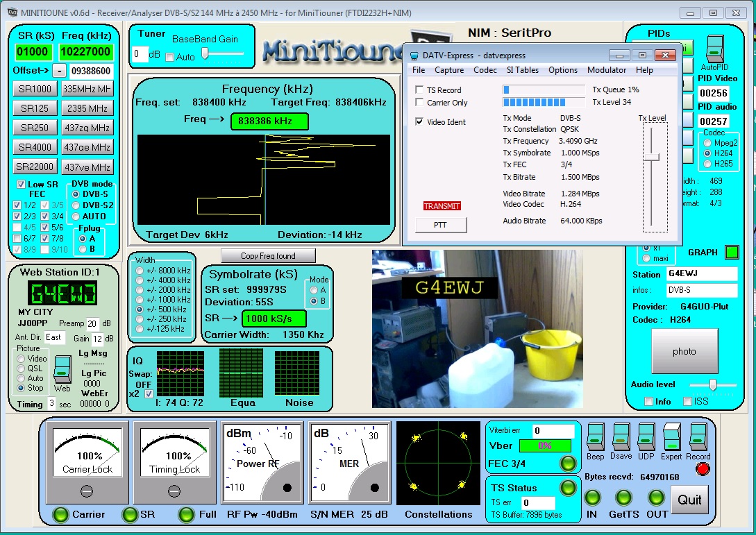
Task: Click the Power RF meter black pivot dot
Action: [287, 488]
